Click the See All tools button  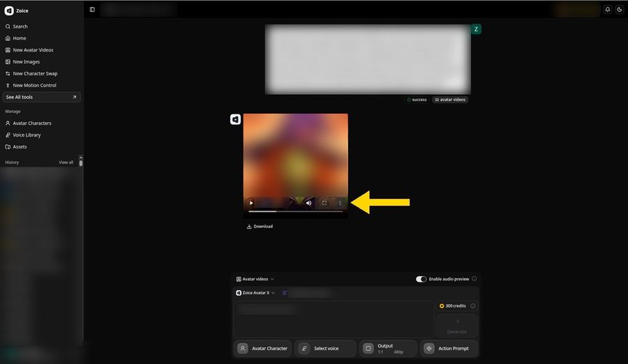click(41, 98)
